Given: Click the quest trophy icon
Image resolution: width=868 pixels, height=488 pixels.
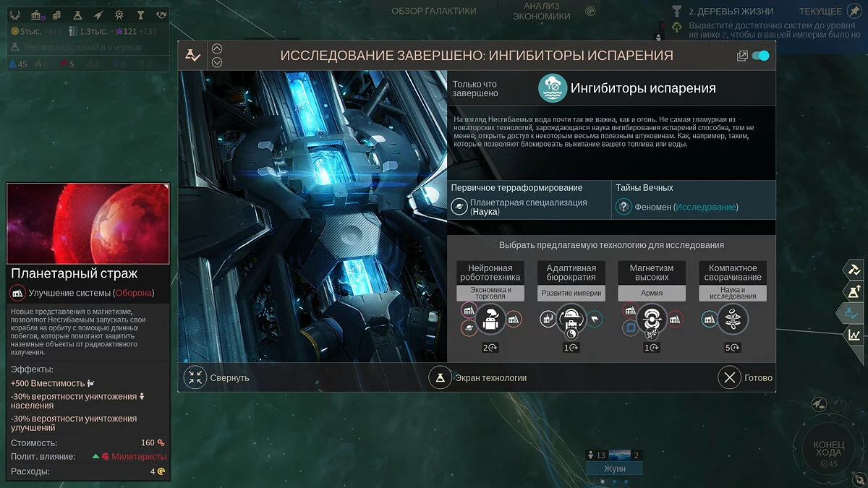Looking at the screenshot, I should click(677, 11).
